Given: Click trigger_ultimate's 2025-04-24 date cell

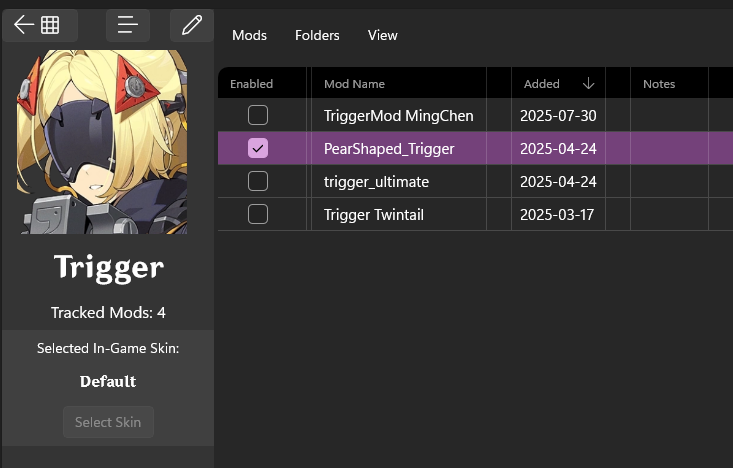Looking at the screenshot, I should point(558,182).
